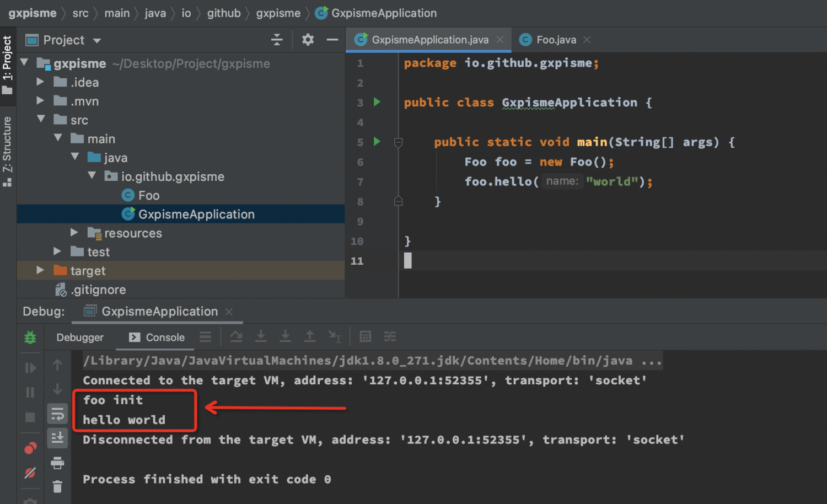Select the Foo class in project tree

[148, 196]
